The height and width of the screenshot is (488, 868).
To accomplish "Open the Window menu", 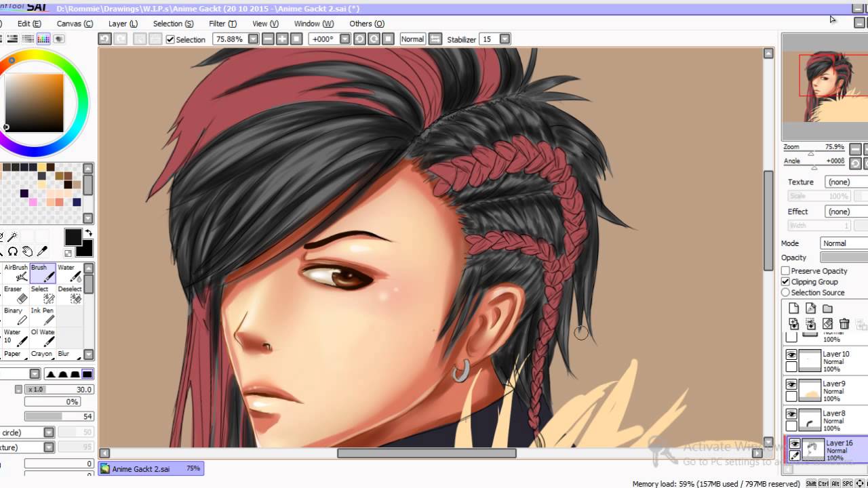I will tap(313, 24).
